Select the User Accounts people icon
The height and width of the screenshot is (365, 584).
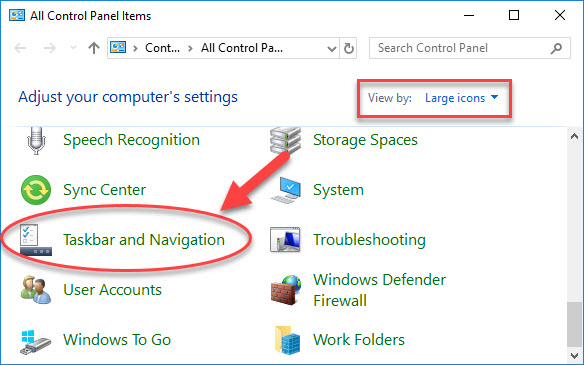[36, 289]
